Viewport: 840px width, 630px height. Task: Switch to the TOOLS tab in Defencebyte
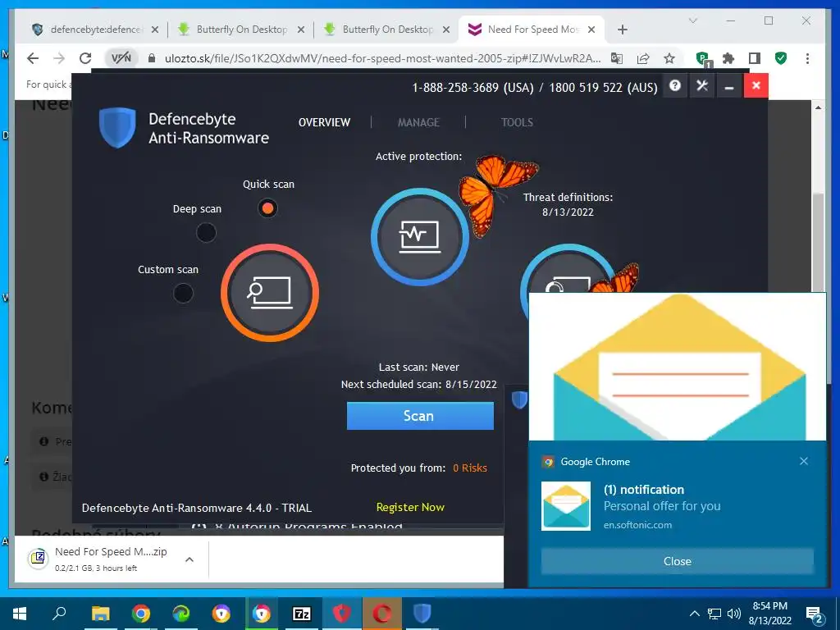[517, 122]
